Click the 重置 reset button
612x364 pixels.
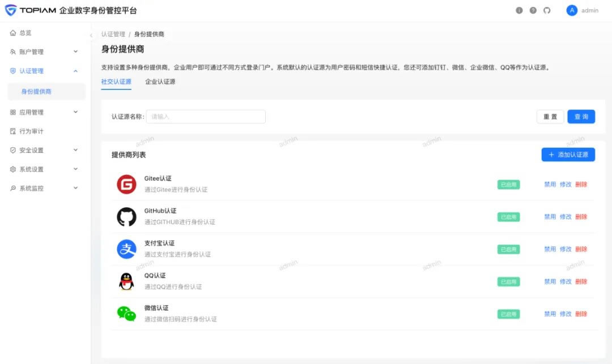pyautogui.click(x=550, y=117)
